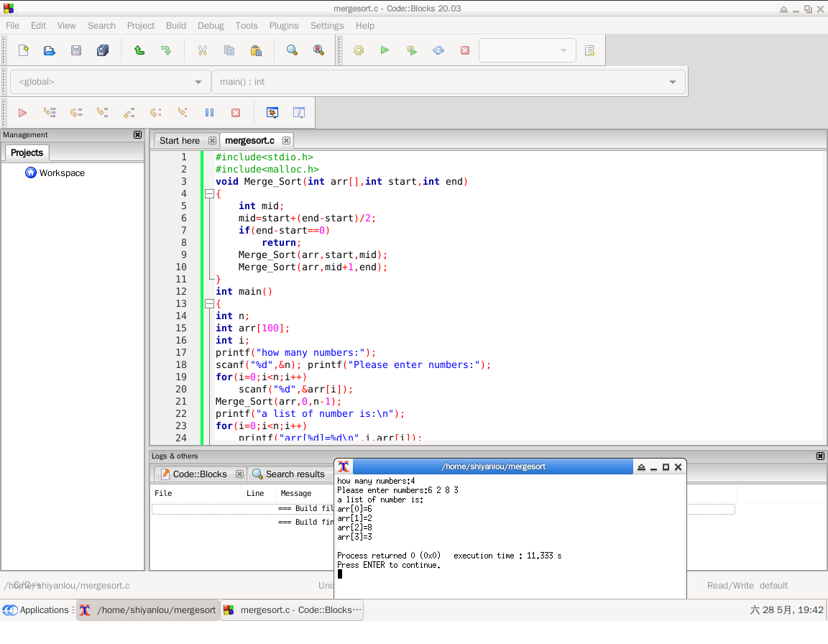Click the File column header in logs
Image resolution: width=828 pixels, height=644 pixels.
click(196, 493)
